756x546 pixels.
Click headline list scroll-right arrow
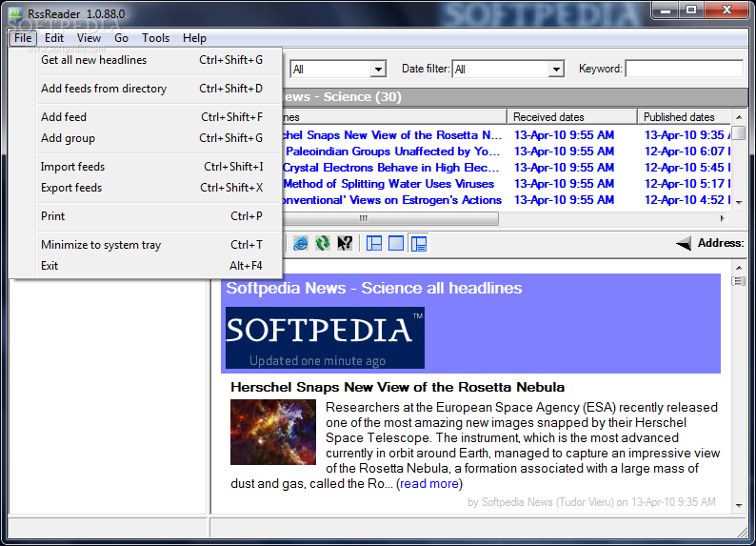(722, 218)
